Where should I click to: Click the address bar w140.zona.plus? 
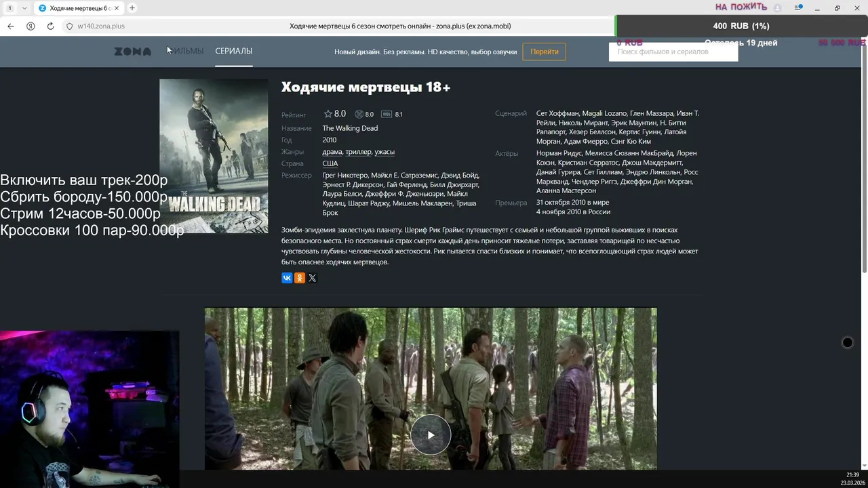point(101,26)
